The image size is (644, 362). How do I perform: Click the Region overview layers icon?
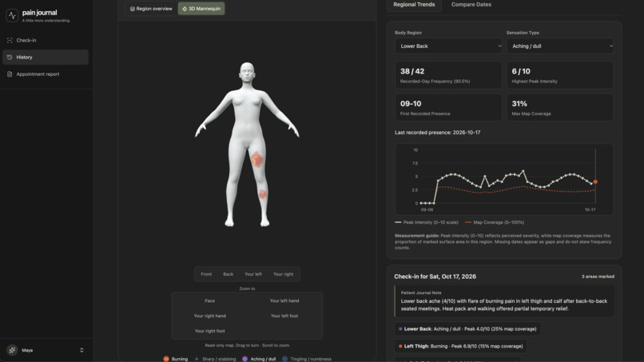(x=133, y=9)
